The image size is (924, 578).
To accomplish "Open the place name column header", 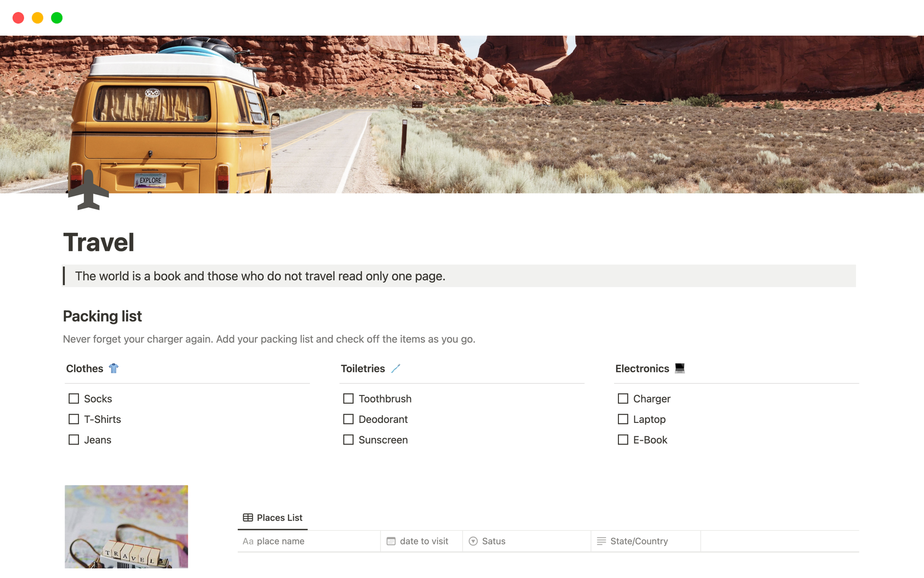I will [309, 541].
